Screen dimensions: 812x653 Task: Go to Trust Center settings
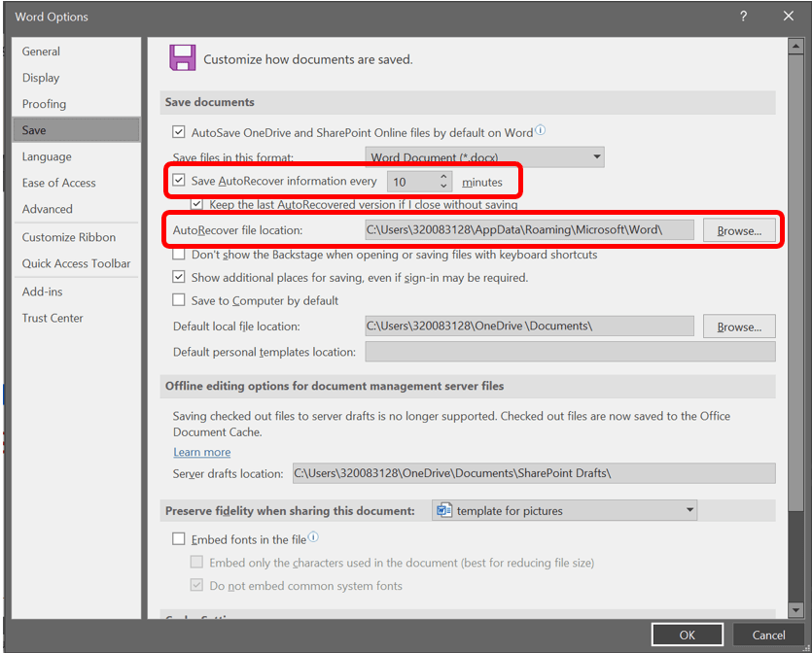click(x=53, y=318)
